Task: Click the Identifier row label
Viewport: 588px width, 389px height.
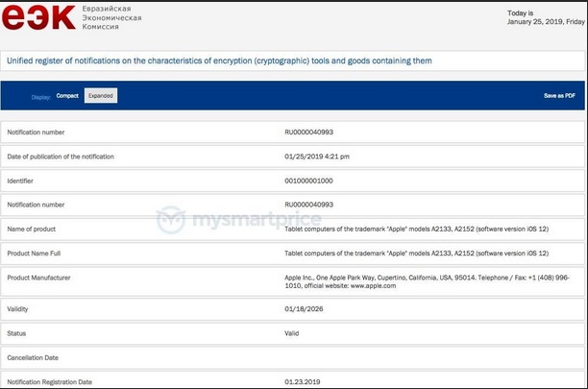Action: [x=20, y=181]
